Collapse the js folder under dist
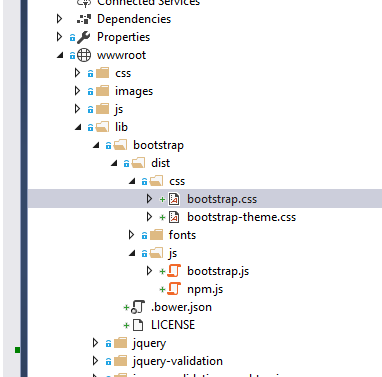This screenshot has width=382, height=377. 132,253
